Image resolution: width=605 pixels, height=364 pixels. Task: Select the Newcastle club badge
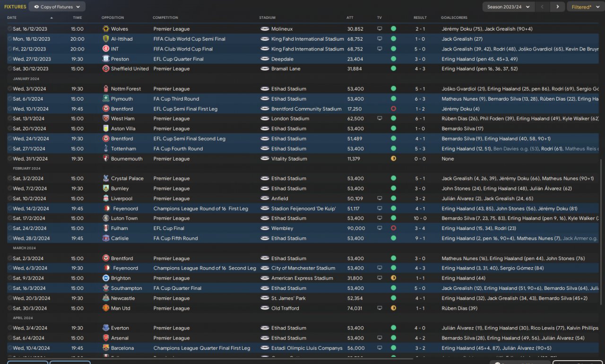tap(106, 298)
